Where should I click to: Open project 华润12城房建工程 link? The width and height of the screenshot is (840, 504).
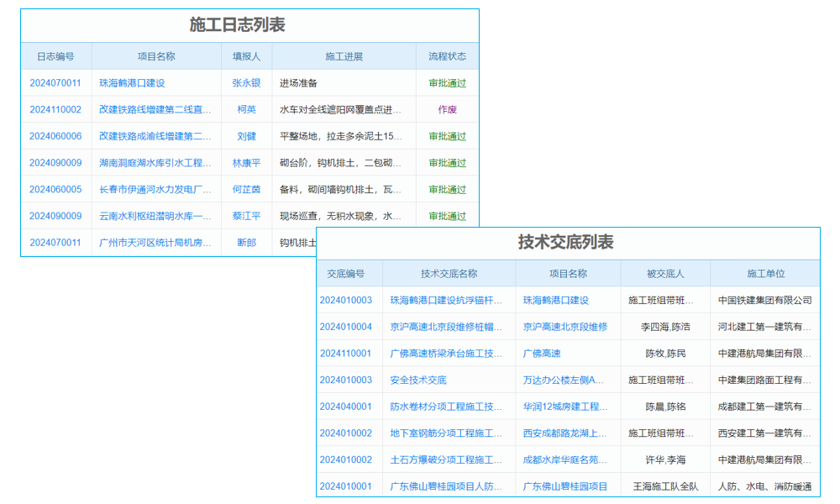click(x=564, y=407)
